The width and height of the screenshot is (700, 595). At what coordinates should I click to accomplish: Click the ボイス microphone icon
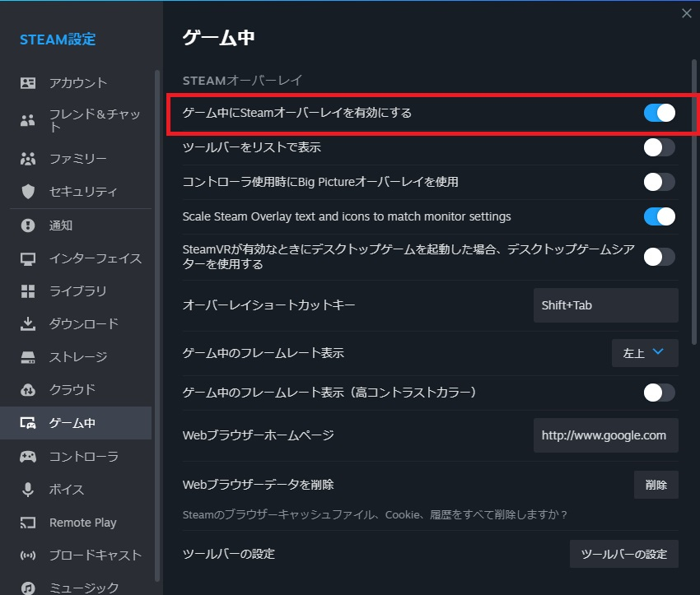click(x=28, y=490)
